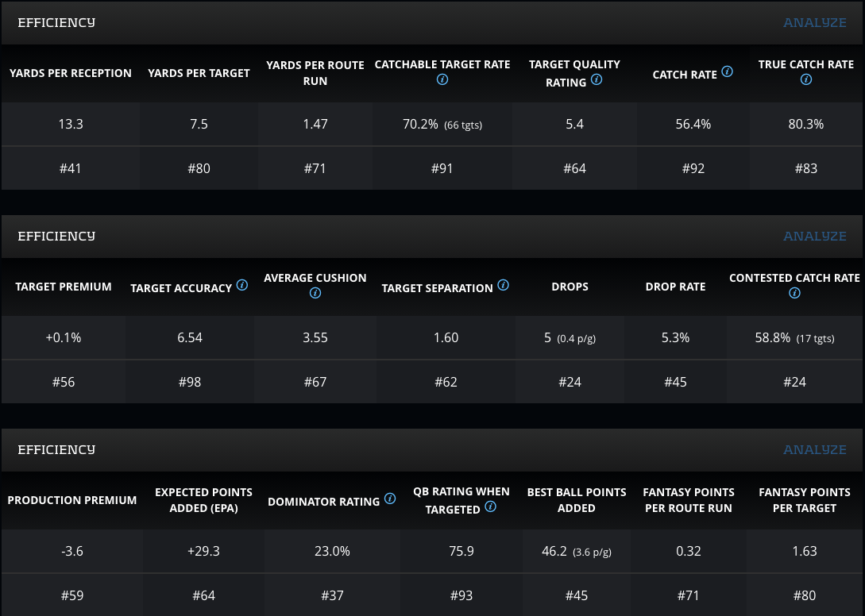Click info icon under Contested Catch Rate
Screen dimensions: 865x616
click(x=794, y=294)
